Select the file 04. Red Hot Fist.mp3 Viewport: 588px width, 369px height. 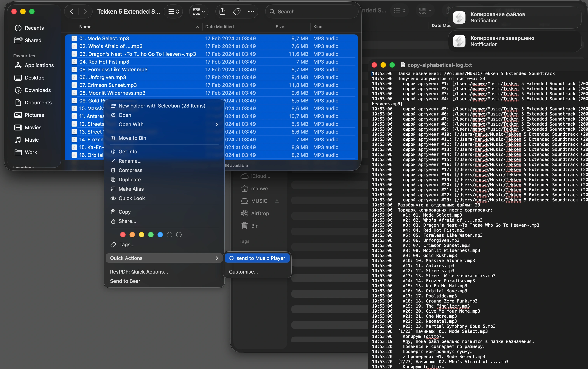point(211,62)
